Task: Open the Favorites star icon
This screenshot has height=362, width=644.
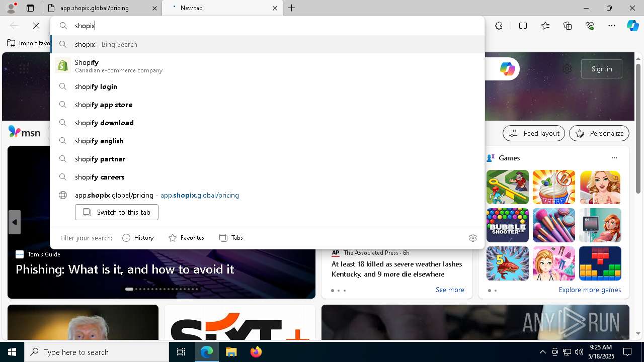Action: point(545,26)
